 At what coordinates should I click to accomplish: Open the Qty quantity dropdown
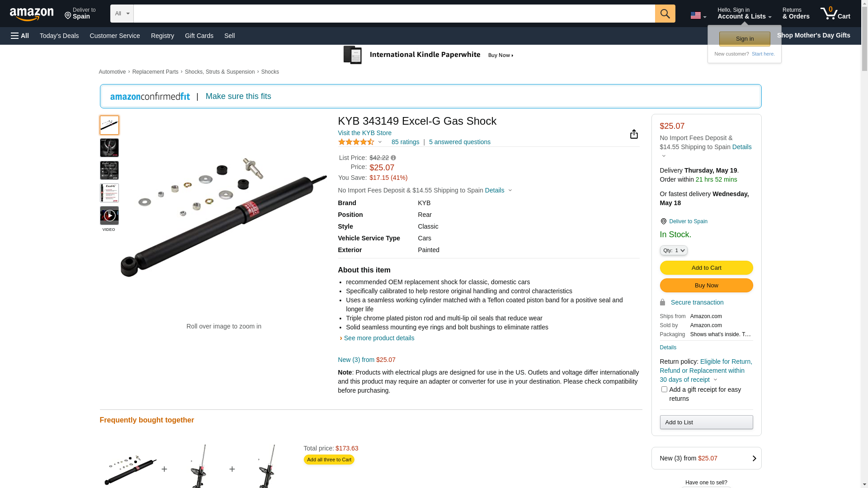click(674, 250)
